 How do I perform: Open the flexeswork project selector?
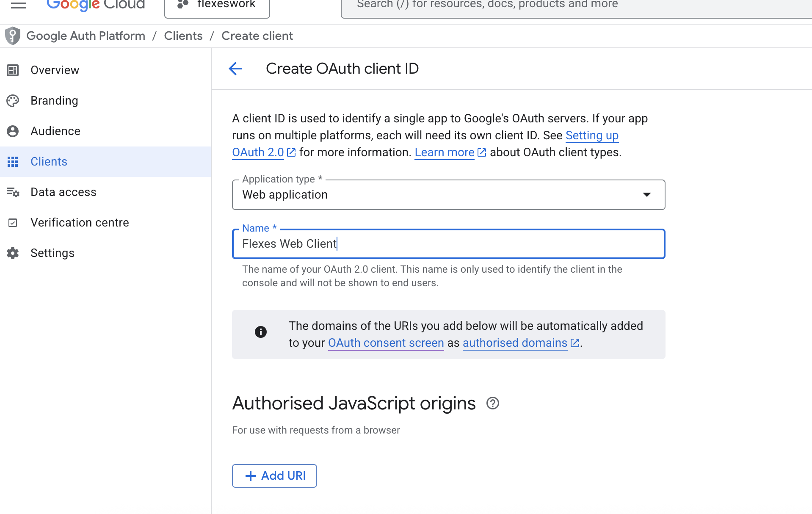tap(217, 6)
